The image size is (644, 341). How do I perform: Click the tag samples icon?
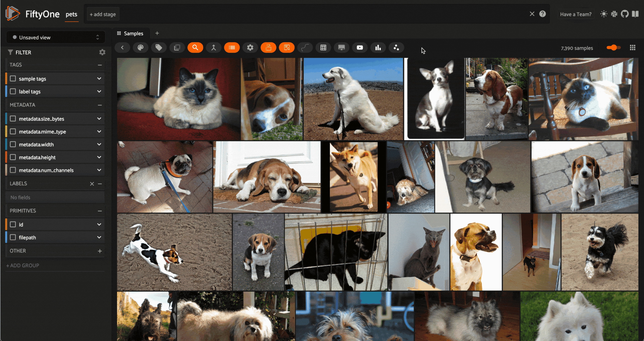(159, 48)
